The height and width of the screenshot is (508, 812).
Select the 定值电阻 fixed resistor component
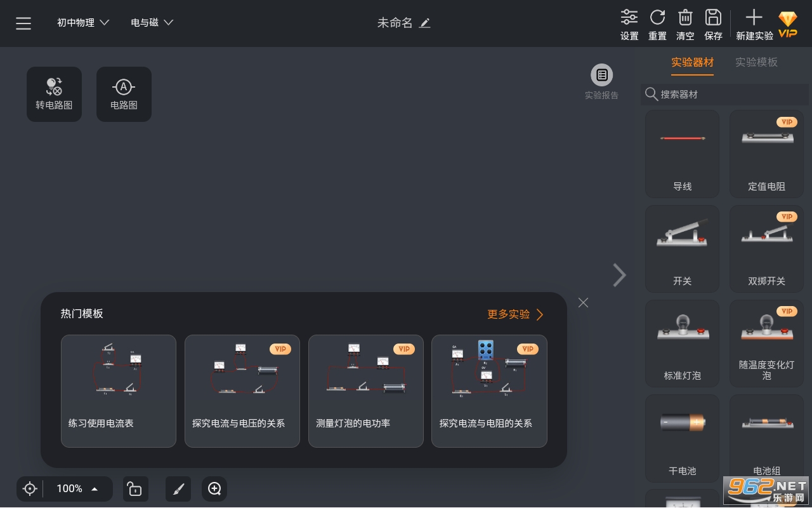pos(766,154)
